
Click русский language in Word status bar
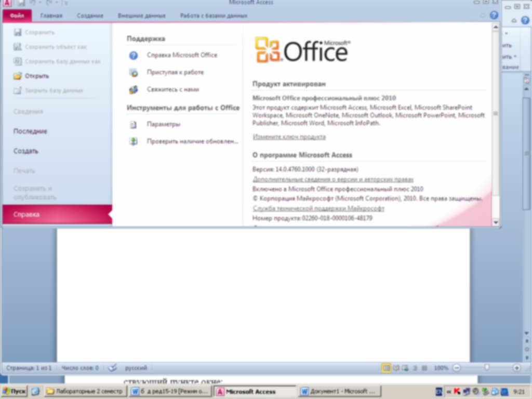(x=136, y=368)
